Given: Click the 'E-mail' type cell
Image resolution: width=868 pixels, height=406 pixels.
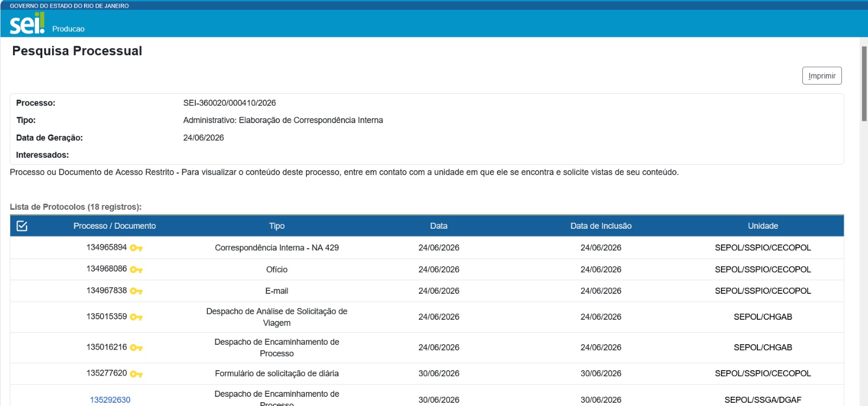Looking at the screenshot, I should pyautogui.click(x=277, y=291).
